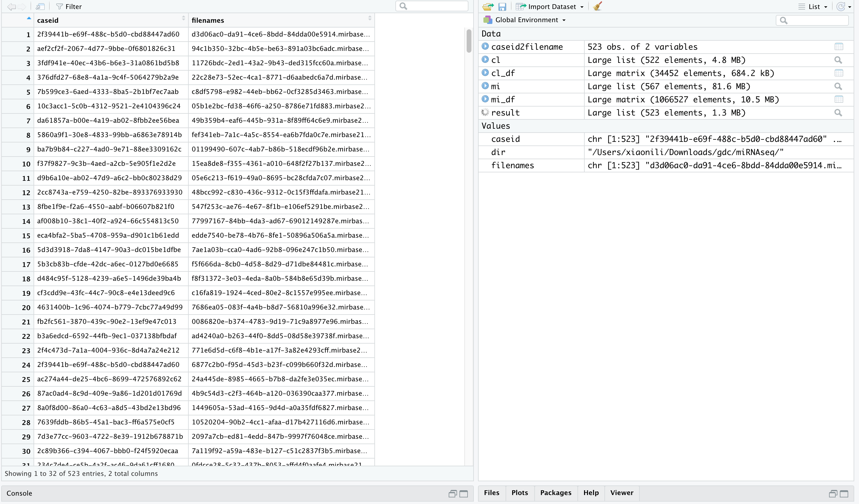Image resolution: width=859 pixels, height=504 pixels.
Task: Expand the mi_df matrix object
Action: 485,99
